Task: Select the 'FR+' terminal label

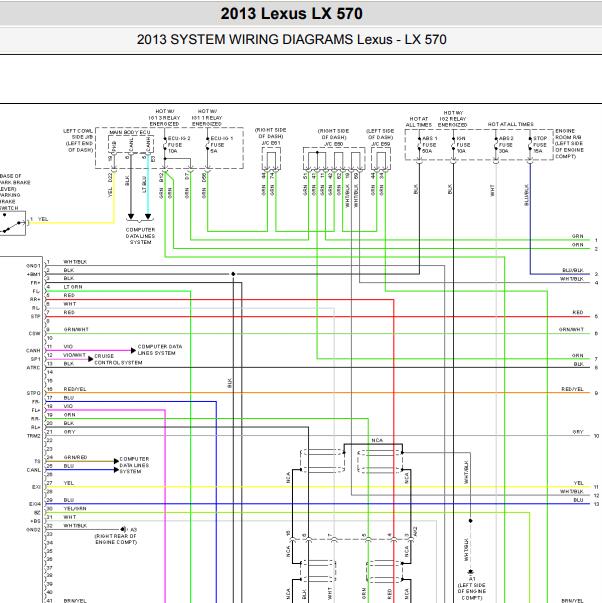Action: pyautogui.click(x=35, y=283)
